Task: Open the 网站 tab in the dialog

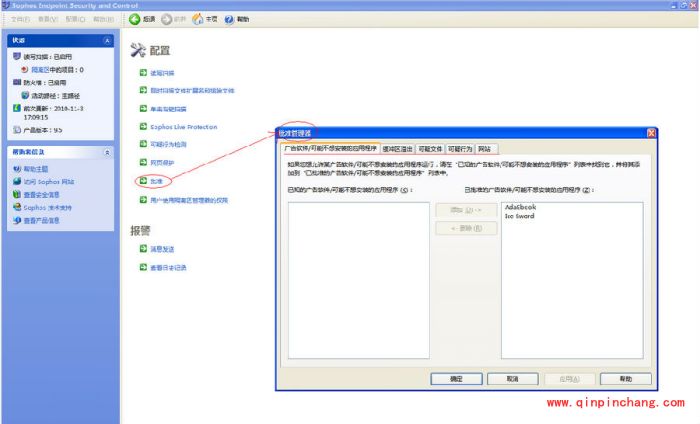Action: coord(485,148)
